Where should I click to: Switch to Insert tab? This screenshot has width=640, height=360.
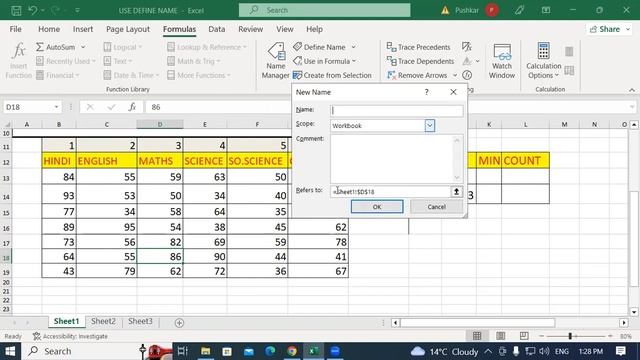(83, 29)
